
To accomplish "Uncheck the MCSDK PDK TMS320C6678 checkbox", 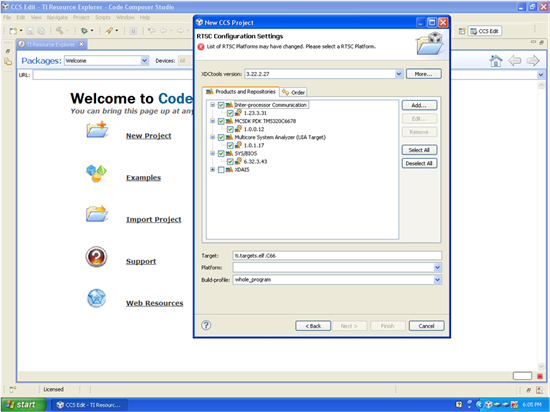I will pos(221,121).
